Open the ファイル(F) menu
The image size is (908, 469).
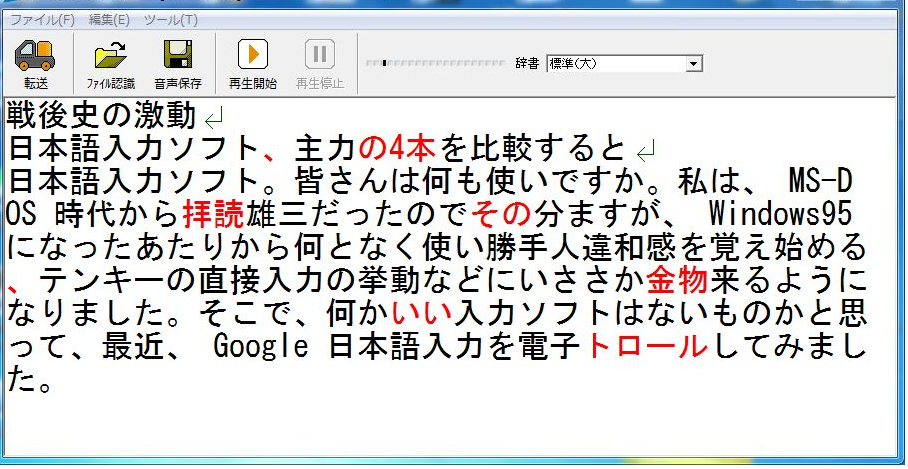43,20
